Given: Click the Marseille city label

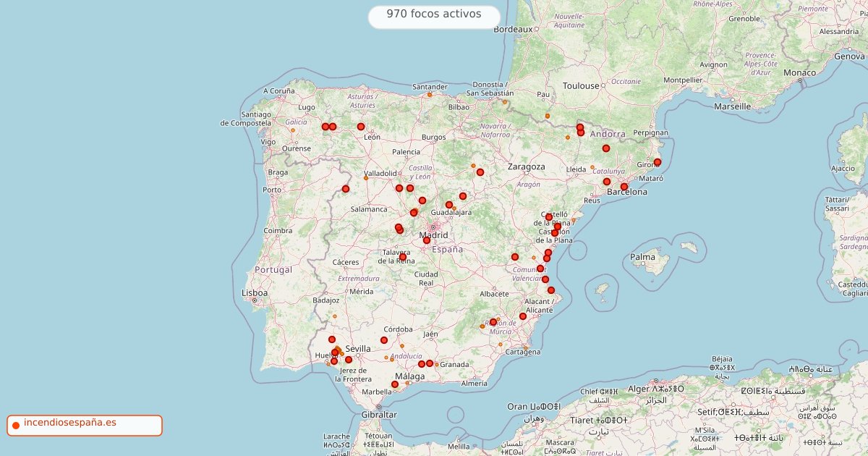Looking at the screenshot, I should tap(732, 106).
